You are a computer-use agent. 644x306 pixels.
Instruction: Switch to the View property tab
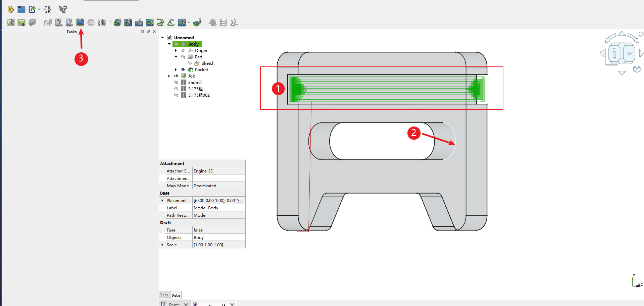click(x=164, y=295)
